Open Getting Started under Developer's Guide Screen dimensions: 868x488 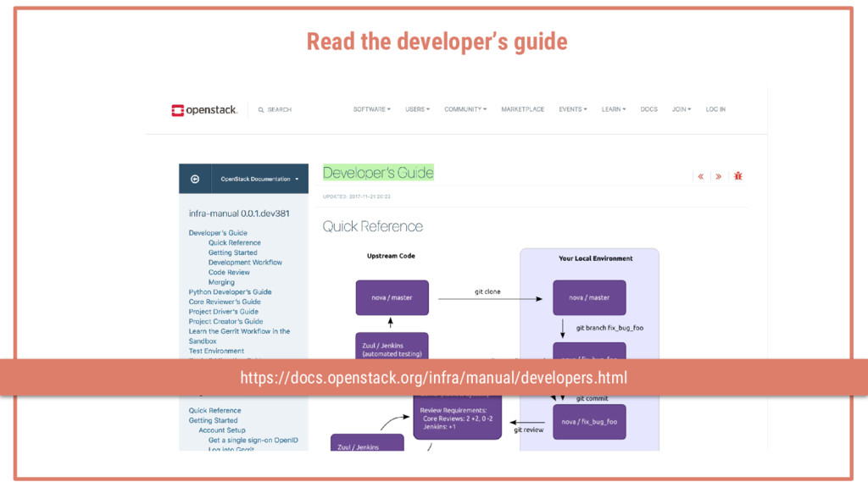click(x=232, y=252)
